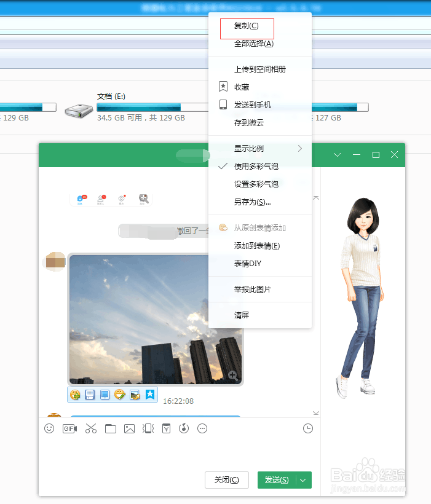
Task: Click the red packet yen icon
Action: tap(166, 428)
